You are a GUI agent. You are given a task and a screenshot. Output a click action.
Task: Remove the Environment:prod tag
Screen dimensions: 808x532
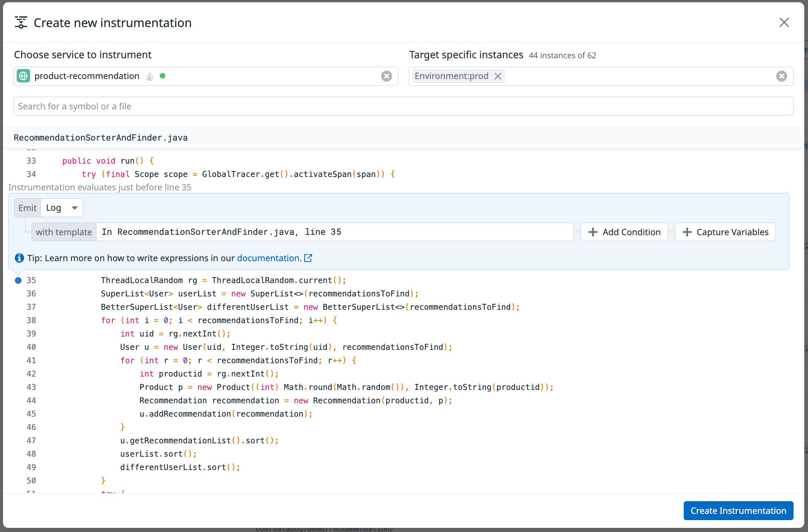click(x=498, y=76)
